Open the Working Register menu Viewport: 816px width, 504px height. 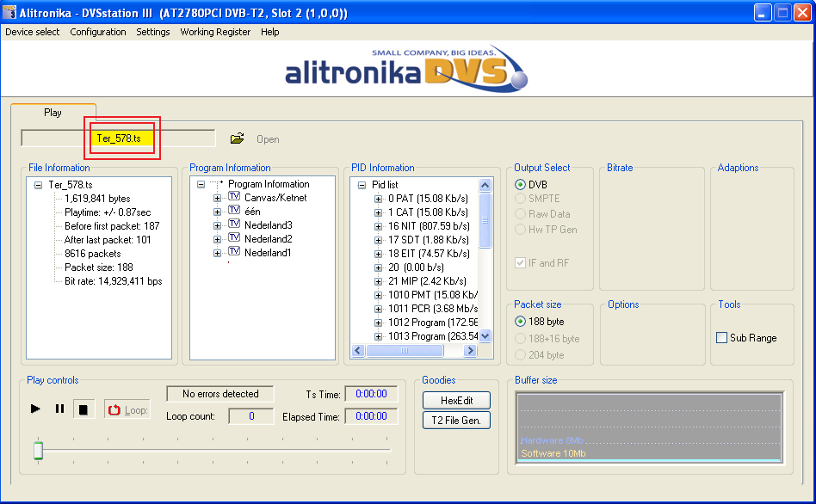click(215, 32)
